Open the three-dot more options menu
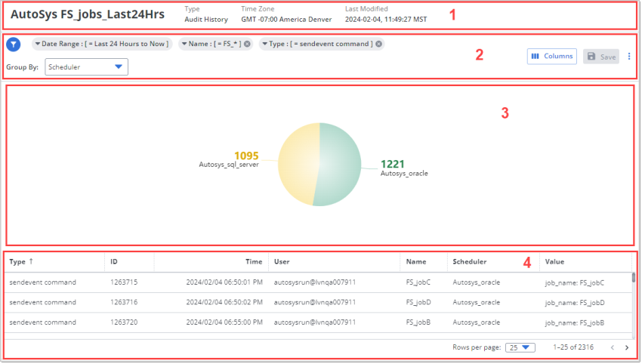The image size is (642, 364). pos(629,56)
